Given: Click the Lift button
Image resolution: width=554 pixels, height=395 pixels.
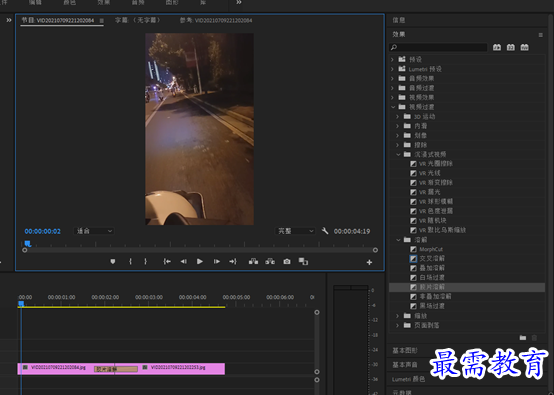Looking at the screenshot, I should (x=253, y=261).
